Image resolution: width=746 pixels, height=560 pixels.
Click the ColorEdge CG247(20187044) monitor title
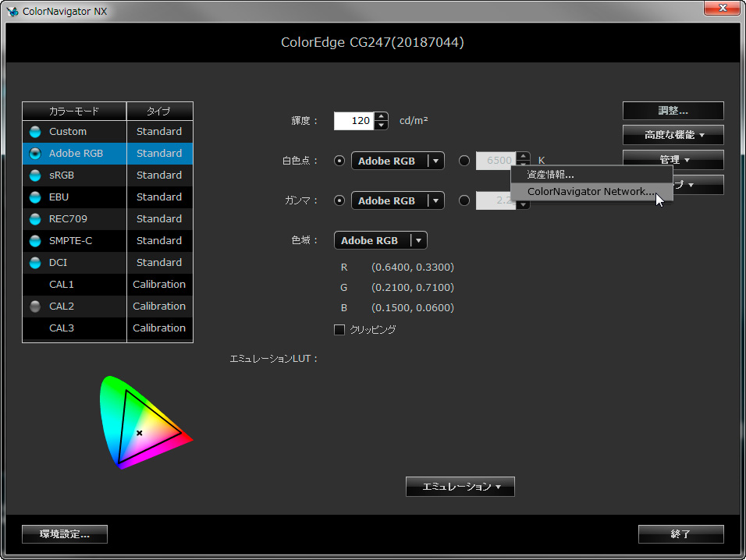(x=372, y=42)
